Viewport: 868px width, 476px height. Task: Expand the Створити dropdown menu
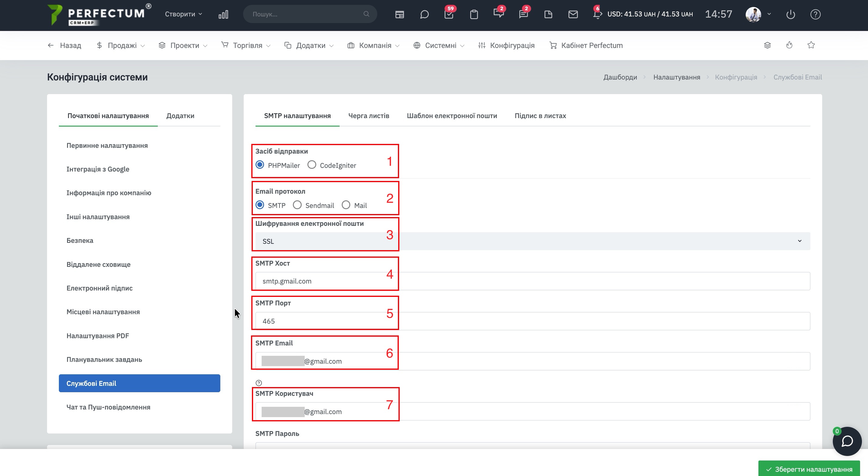(183, 14)
